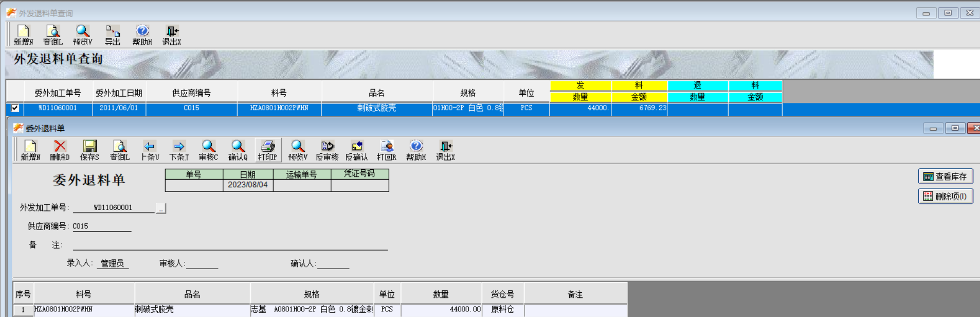Viewport: 980px width, 317px height.
Task: Click 数量 column header in detail grid
Action: click(x=441, y=294)
